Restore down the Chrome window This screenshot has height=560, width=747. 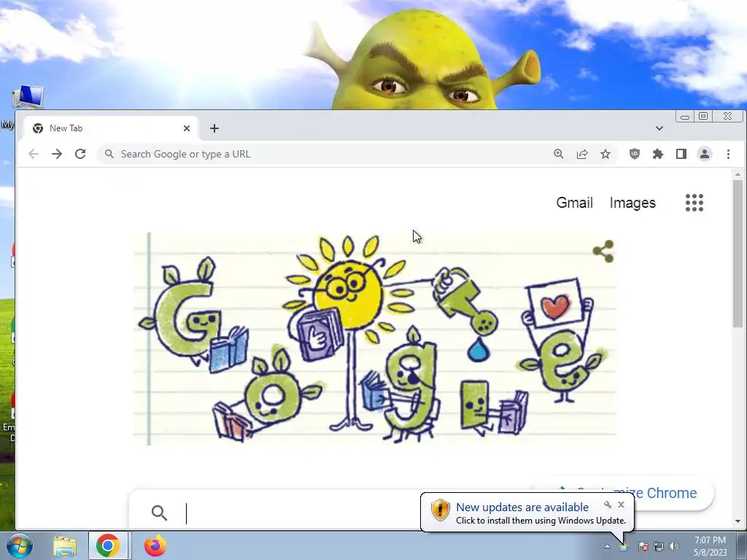pyautogui.click(x=703, y=116)
